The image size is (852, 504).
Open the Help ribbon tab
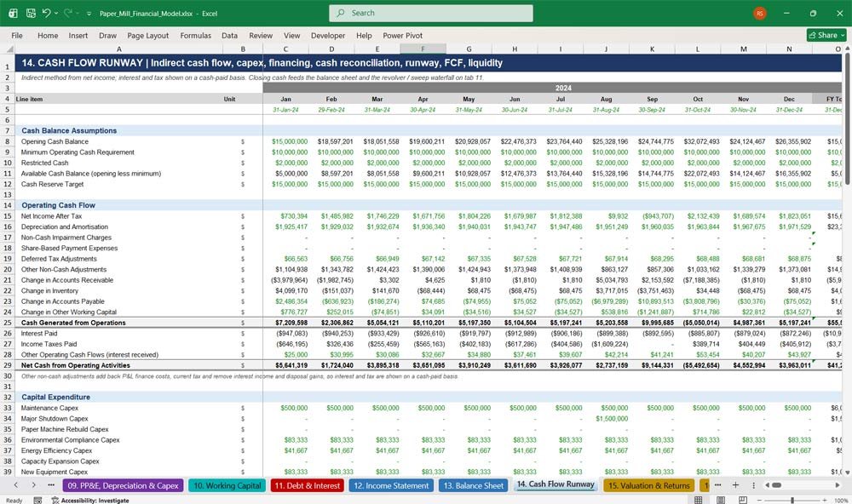[x=364, y=35]
